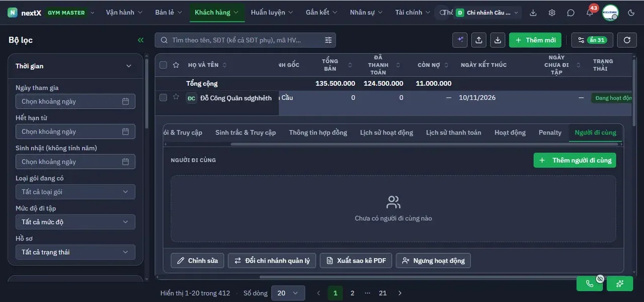Click the Chỉnh sửa button
This screenshot has width=644, height=302.
click(198, 261)
